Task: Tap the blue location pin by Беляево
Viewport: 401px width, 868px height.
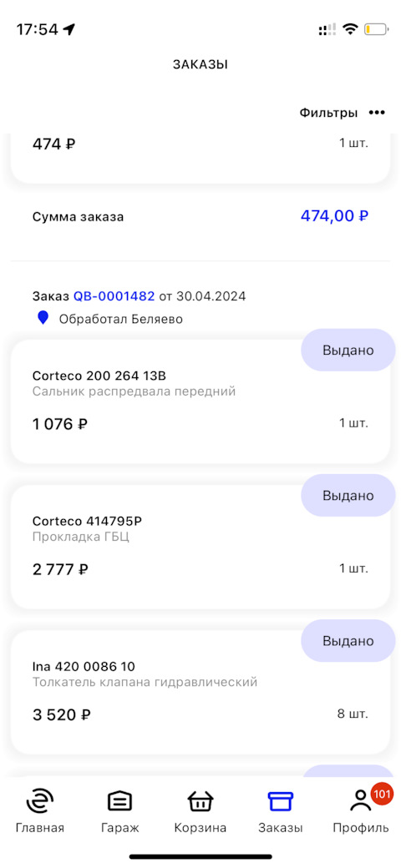Action: [43, 318]
